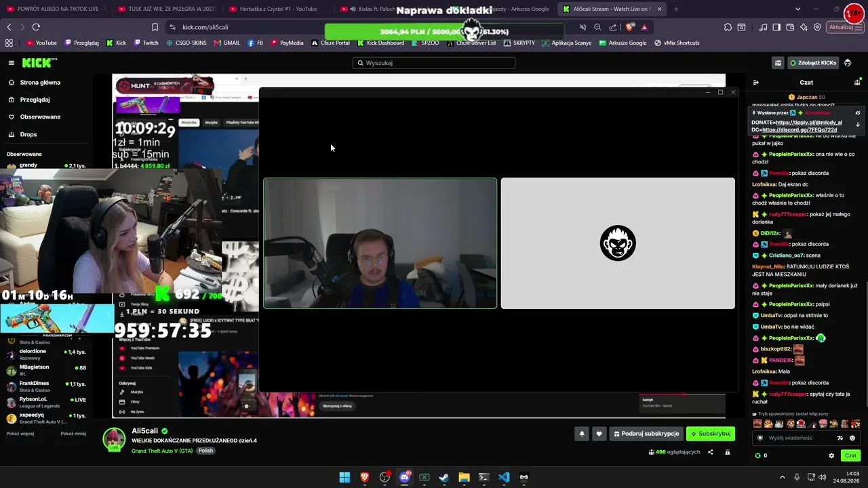
Task: Open the vMix Shortcuts bookmark
Action: pyautogui.click(x=677, y=43)
